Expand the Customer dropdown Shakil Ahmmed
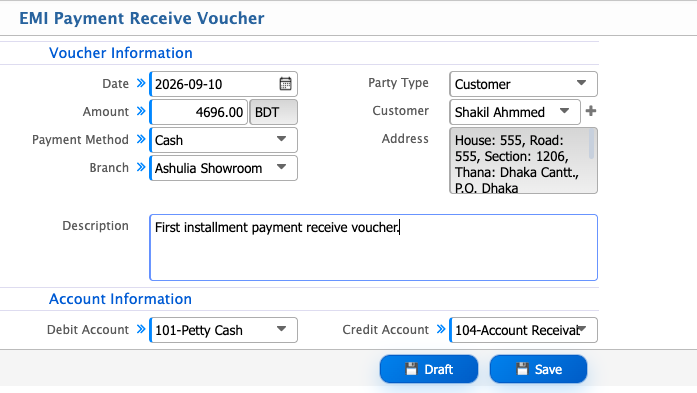Viewport: 697px width, 393px height. coord(515,112)
